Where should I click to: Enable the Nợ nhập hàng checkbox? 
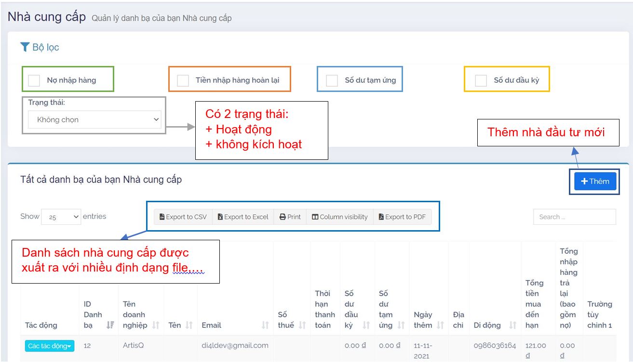(x=34, y=80)
